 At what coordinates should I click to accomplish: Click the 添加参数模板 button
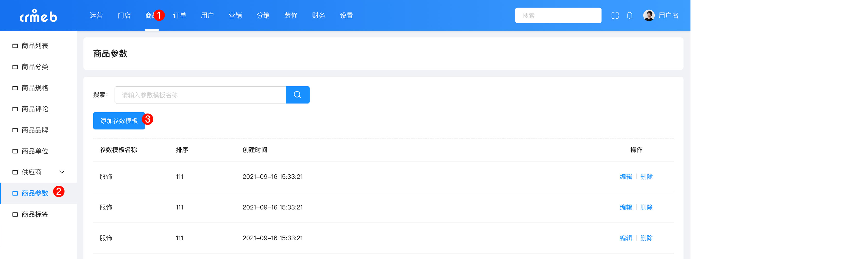[x=119, y=121]
